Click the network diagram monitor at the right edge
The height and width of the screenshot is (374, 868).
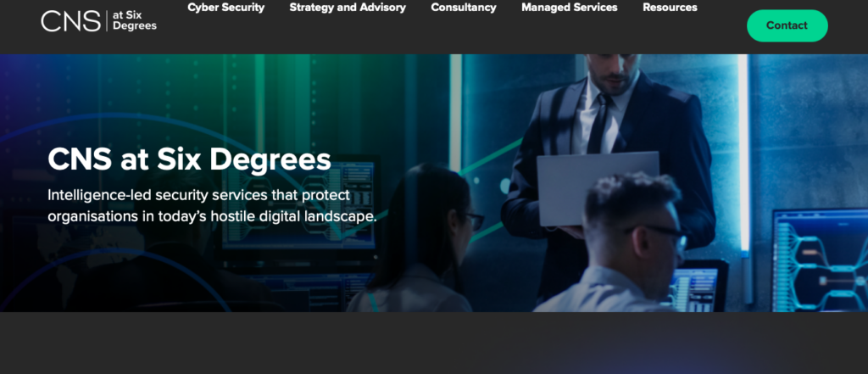click(x=821, y=260)
